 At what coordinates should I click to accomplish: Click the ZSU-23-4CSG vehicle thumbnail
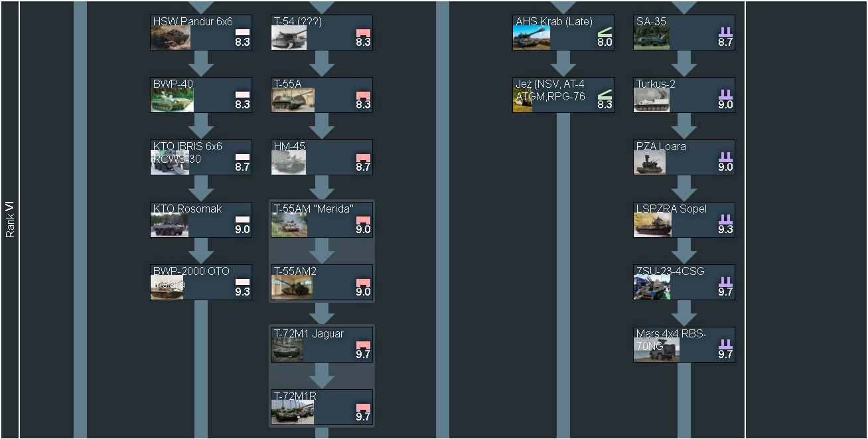click(x=652, y=288)
